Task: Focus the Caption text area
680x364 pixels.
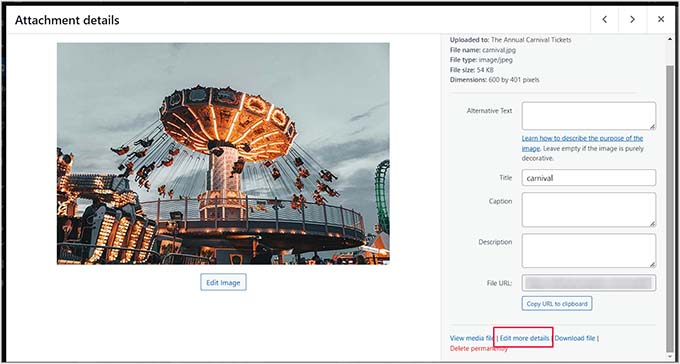Action: (x=588, y=210)
